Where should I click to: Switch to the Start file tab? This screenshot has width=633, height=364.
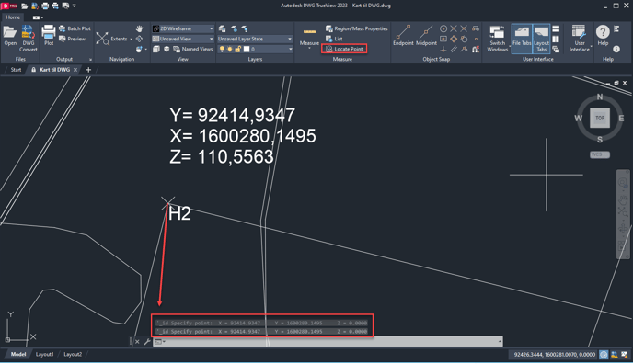(16, 70)
